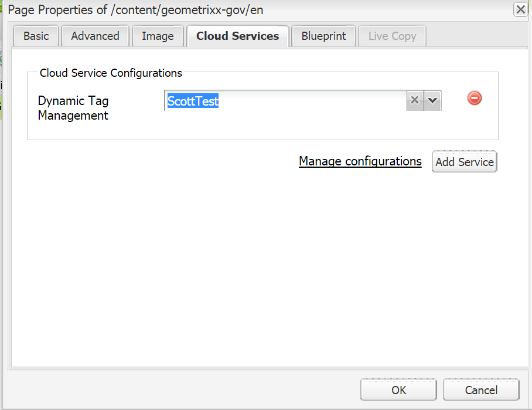Screen dimensions: 532x410
Task: Open the Advanced tab
Action: [95, 36]
